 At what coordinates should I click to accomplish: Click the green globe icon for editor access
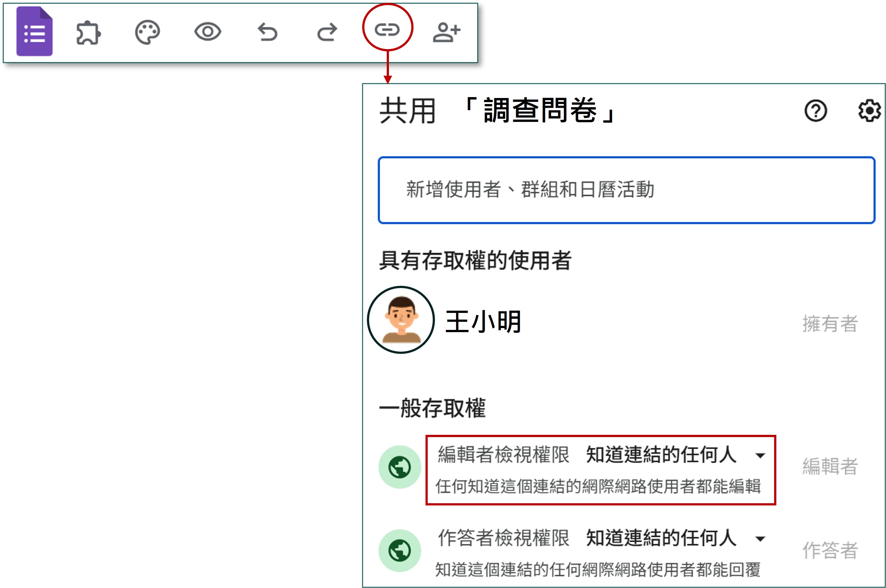click(x=399, y=467)
